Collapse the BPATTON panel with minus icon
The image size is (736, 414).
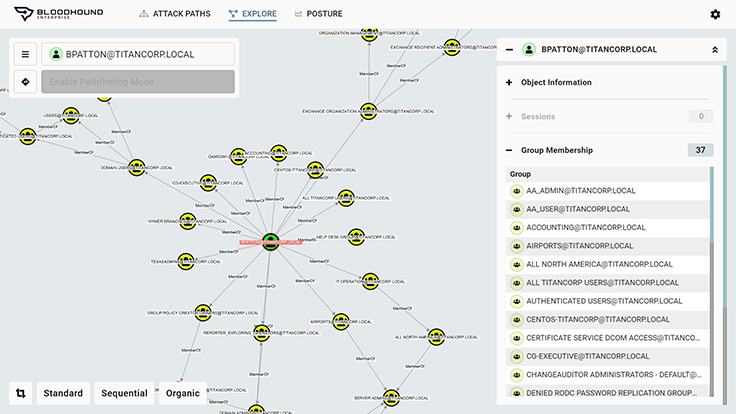point(509,49)
